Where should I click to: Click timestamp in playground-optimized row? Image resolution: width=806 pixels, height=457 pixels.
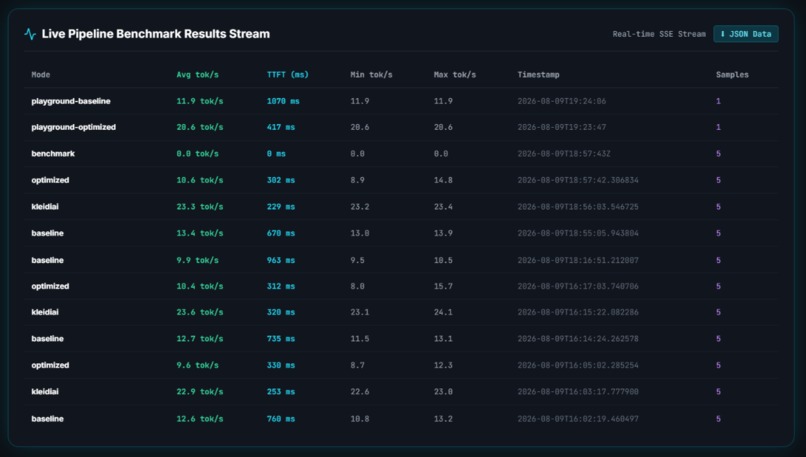click(561, 127)
